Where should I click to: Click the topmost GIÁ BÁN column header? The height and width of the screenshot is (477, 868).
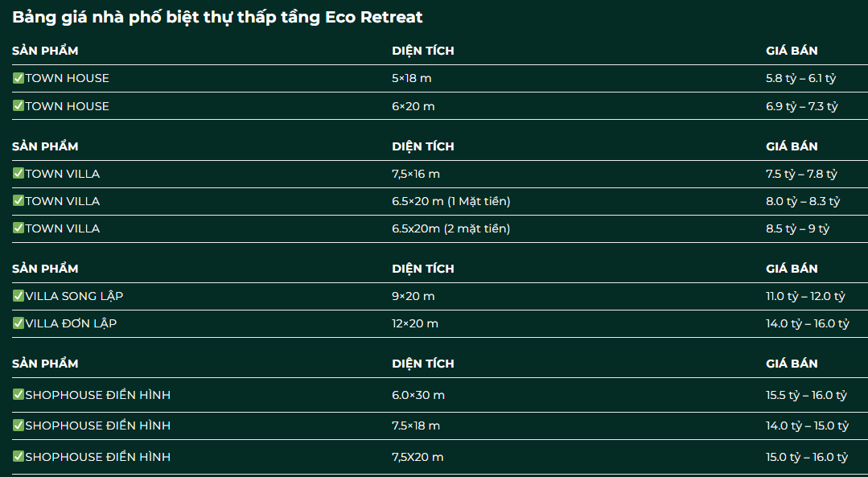point(792,51)
